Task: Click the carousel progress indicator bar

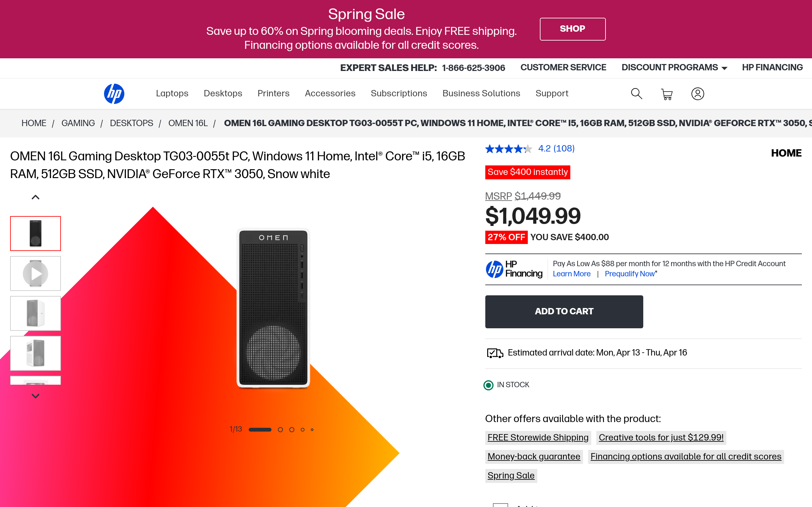Action: [x=260, y=429]
